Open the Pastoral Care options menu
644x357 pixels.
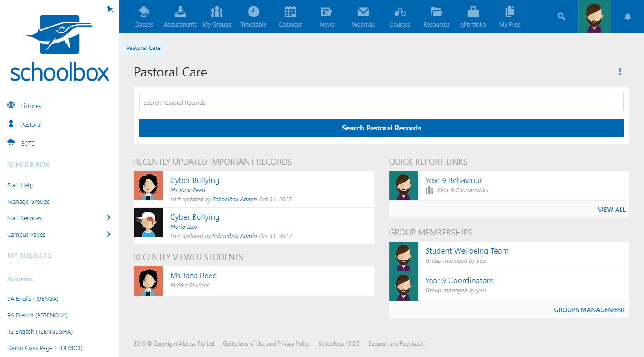620,72
